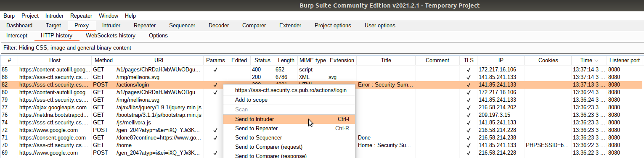Select the HTTP history sub-tab
Viewport: 644px width, 158px height.
coord(56,36)
